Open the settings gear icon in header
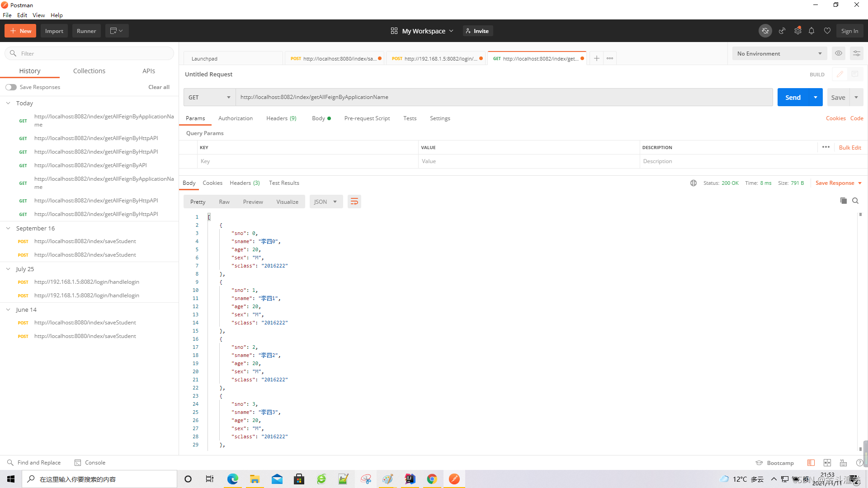The width and height of the screenshot is (868, 488). 797,31
